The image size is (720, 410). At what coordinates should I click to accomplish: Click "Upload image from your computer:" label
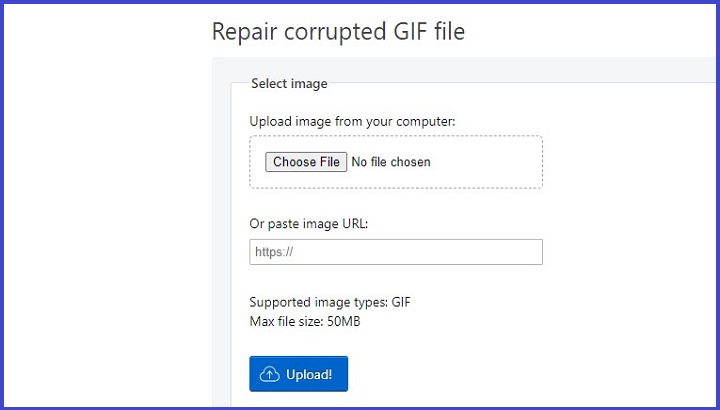point(352,121)
